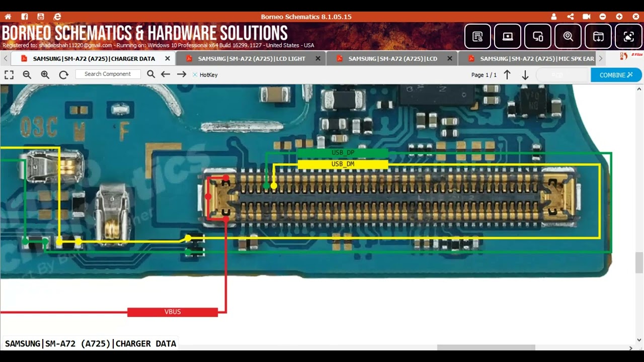Screen dimensions: 644x362
Task: Open the screen capture tool button
Action: (628, 36)
